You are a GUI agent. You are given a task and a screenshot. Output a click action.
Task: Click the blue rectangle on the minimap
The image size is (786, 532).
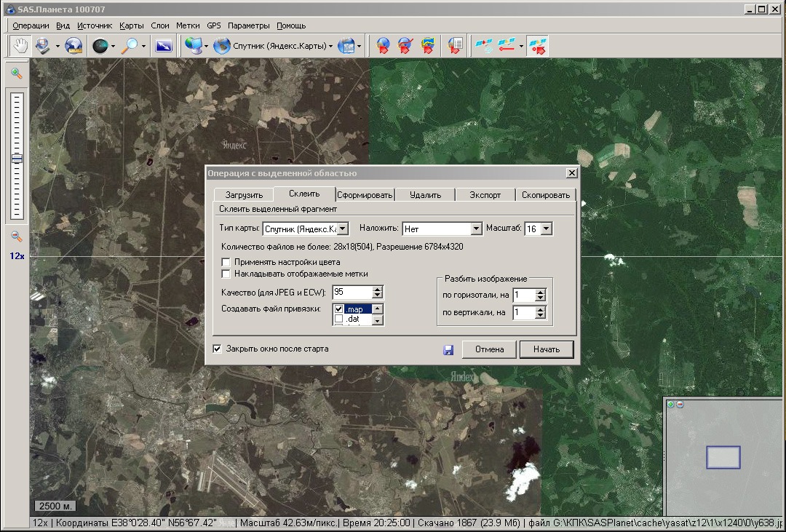723,457
